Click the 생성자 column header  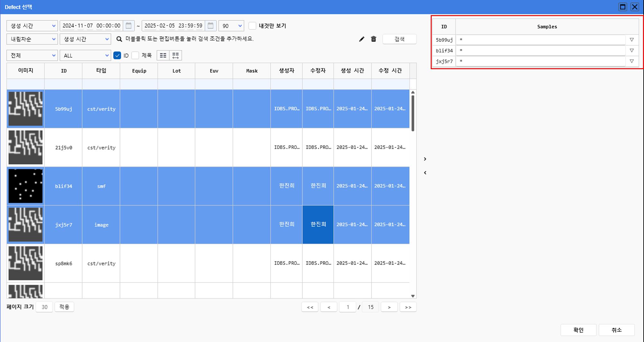coord(286,70)
